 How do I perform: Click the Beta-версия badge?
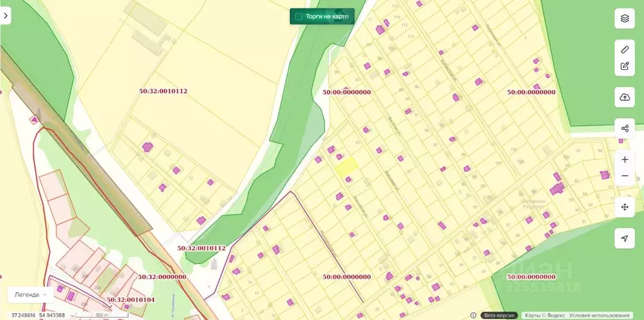pyautogui.click(x=499, y=316)
